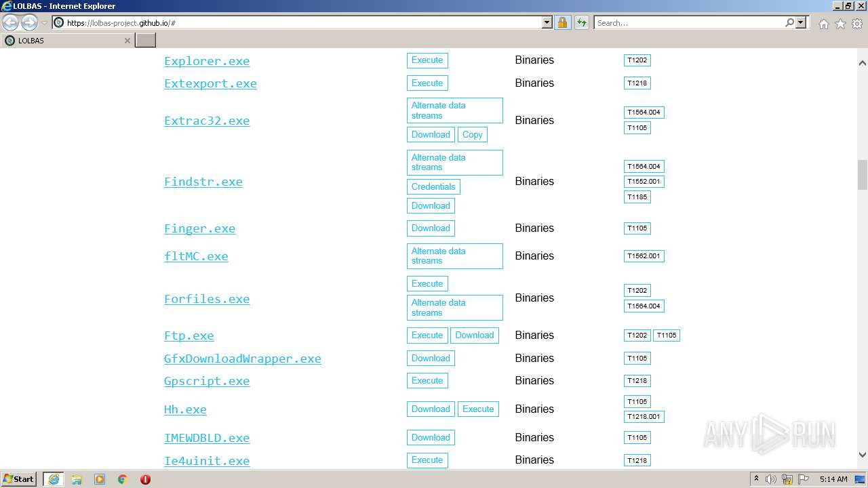Open recent pages dropdown arrow
This screenshot has height=488, width=868.
click(x=44, y=23)
